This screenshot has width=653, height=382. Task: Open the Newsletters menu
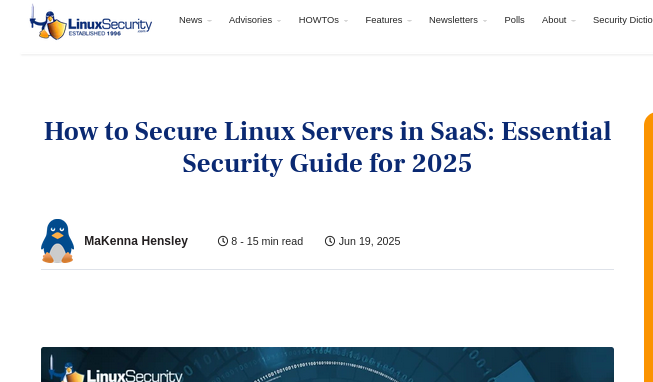pos(453,20)
